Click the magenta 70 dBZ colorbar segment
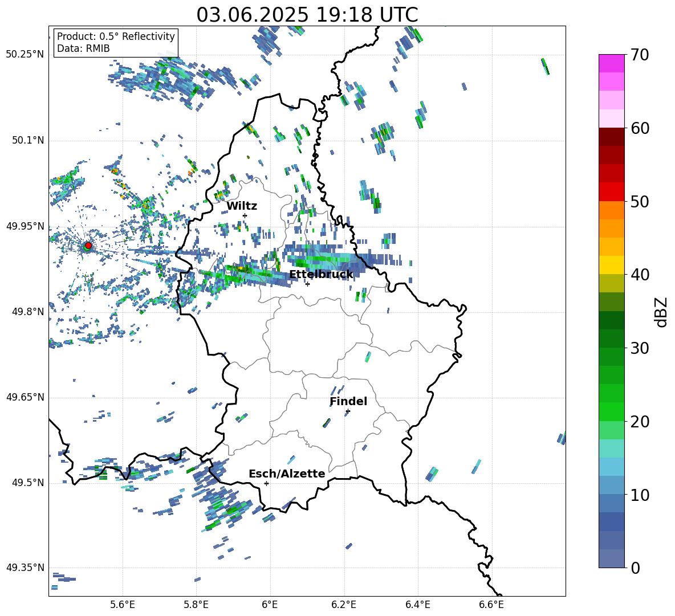This screenshot has height=616, width=675. [x=612, y=63]
